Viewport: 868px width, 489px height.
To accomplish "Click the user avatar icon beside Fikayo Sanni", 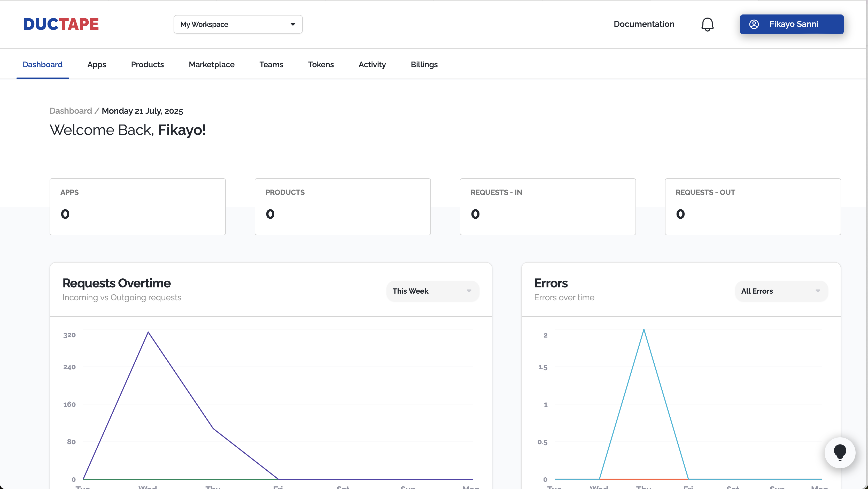I will coord(754,24).
